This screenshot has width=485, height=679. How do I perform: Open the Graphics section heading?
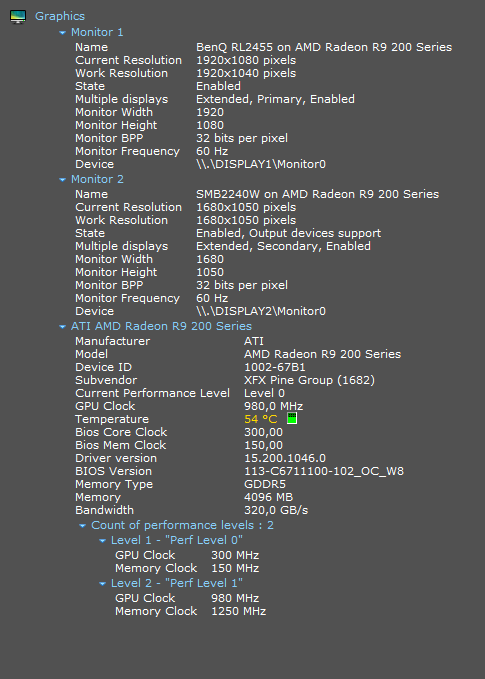60,16
